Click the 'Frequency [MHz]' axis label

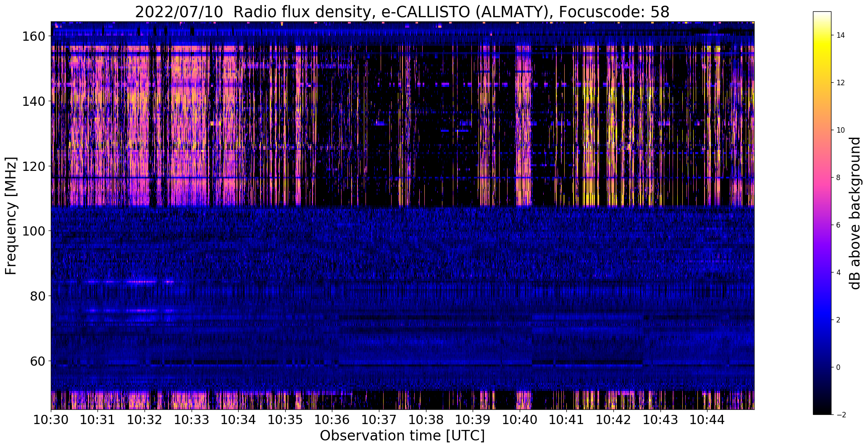click(x=11, y=216)
